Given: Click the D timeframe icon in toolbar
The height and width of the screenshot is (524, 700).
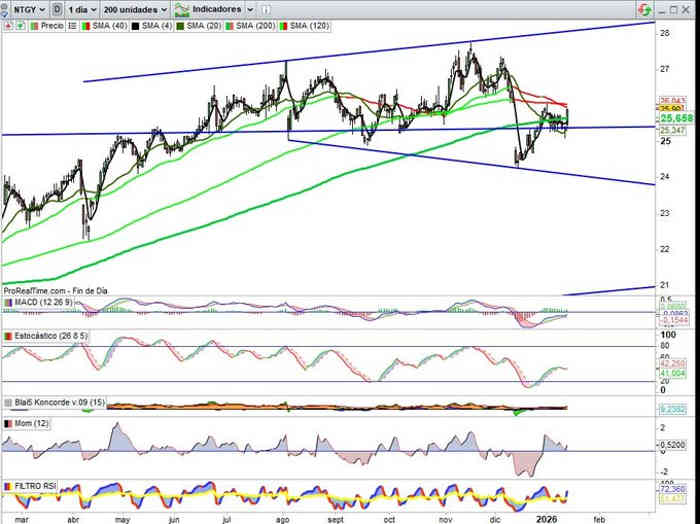Looking at the screenshot, I should (x=58, y=11).
